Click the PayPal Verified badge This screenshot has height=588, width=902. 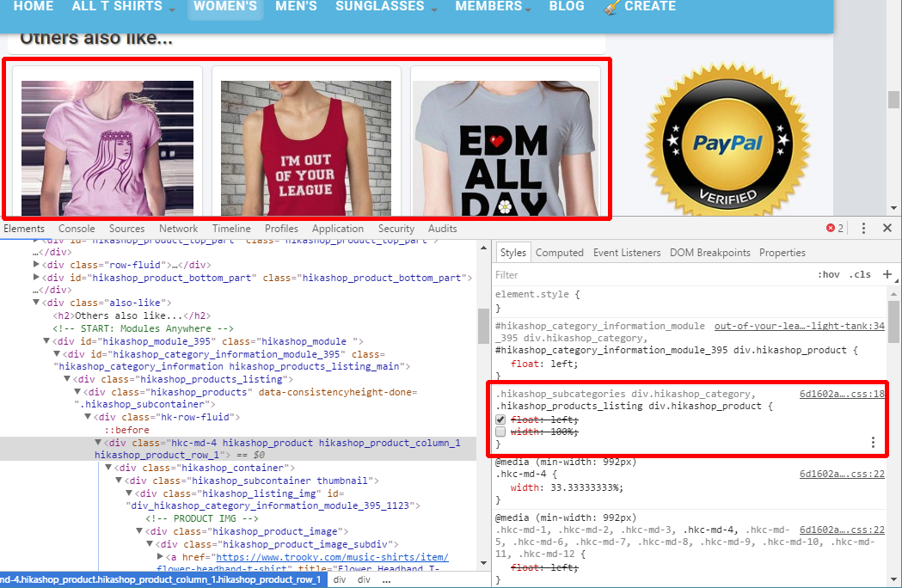click(727, 140)
